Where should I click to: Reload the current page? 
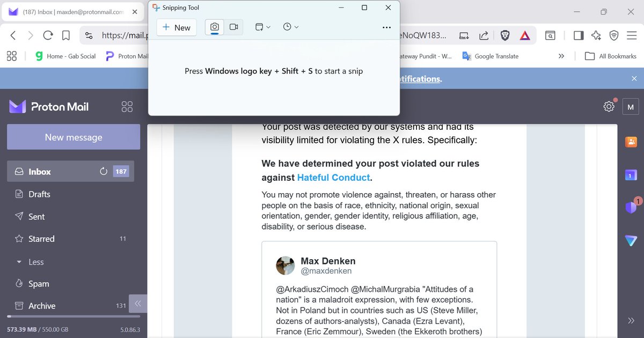pyautogui.click(x=48, y=35)
